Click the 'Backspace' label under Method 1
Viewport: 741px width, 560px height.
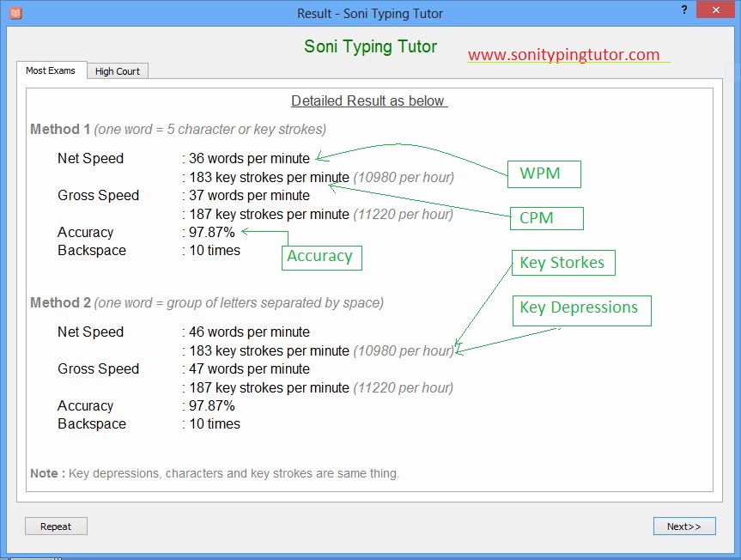click(x=92, y=250)
